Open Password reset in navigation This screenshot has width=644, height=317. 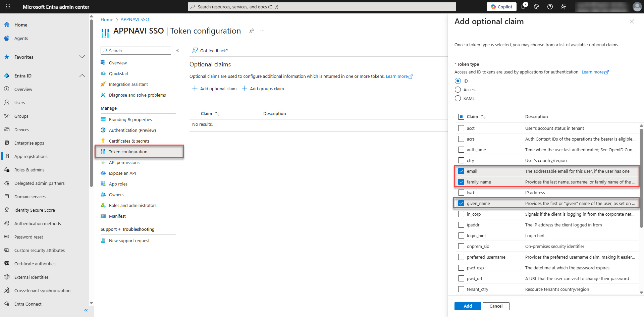(x=29, y=237)
